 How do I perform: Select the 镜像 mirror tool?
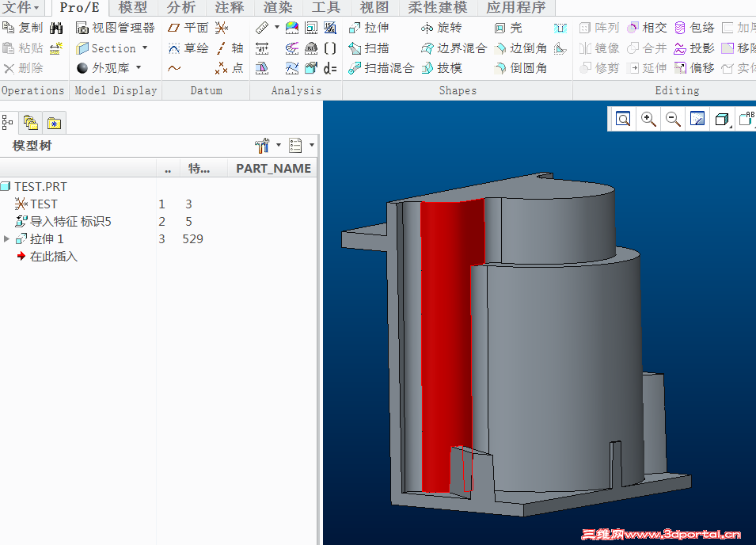point(599,48)
